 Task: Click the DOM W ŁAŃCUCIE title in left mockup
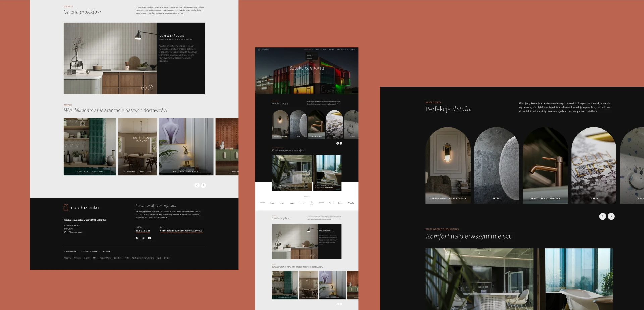172,36
